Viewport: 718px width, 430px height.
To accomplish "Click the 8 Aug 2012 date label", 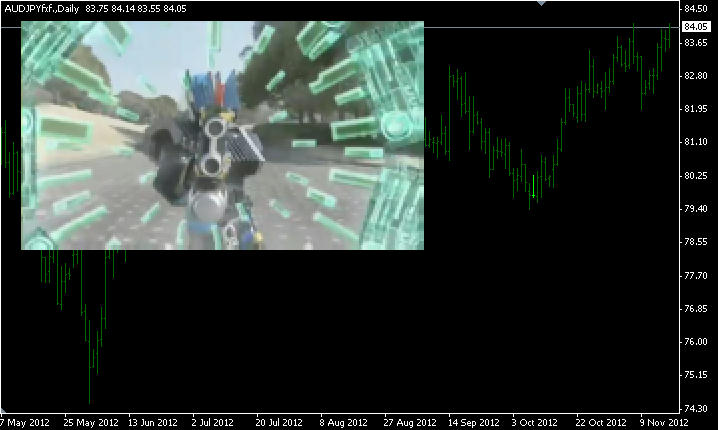I will click(x=343, y=422).
